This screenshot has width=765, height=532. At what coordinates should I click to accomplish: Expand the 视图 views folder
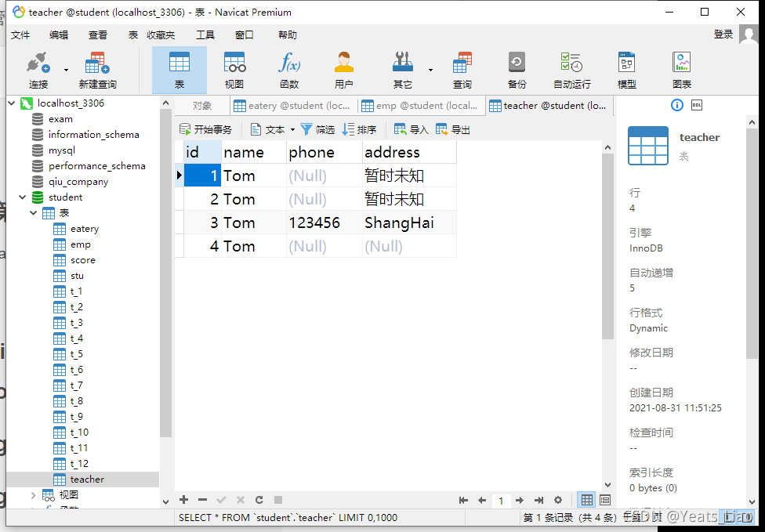coord(33,495)
